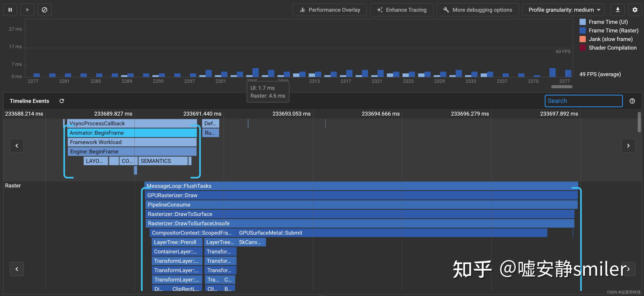The width and height of the screenshot is (644, 296).
Task: Select Framework Workload event
Action: pyautogui.click(x=132, y=142)
